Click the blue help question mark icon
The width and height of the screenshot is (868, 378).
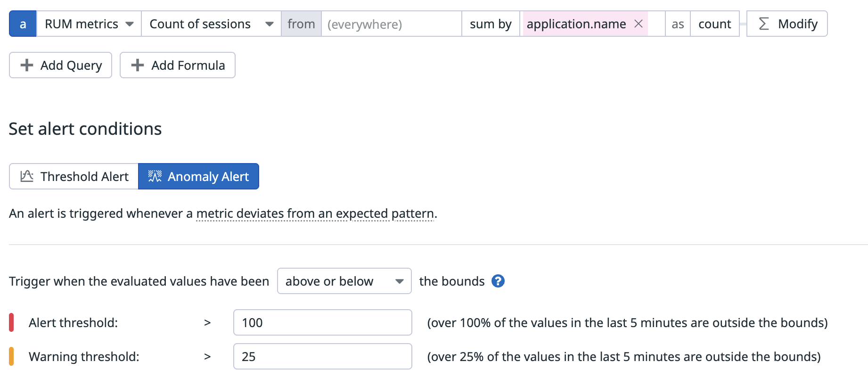(x=498, y=281)
